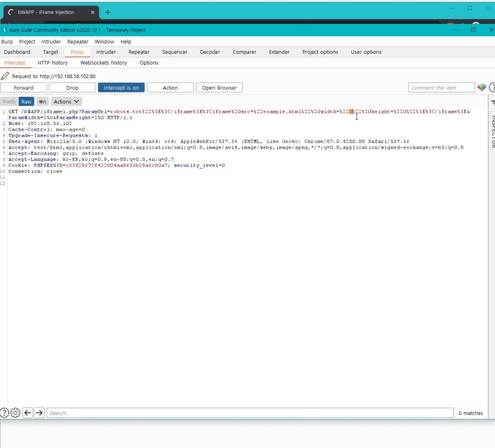Open the Comparer tab
The height and width of the screenshot is (448, 495).
tap(244, 52)
